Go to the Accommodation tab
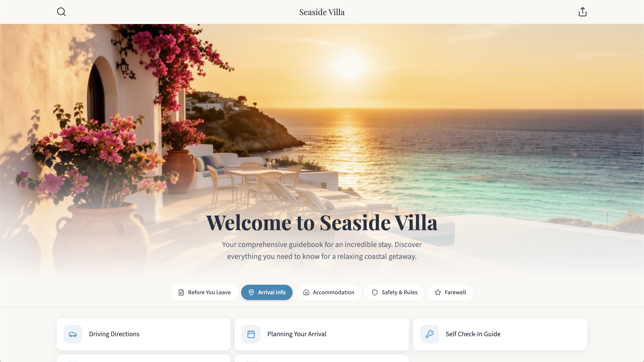The width and height of the screenshot is (644, 362). coord(329,292)
